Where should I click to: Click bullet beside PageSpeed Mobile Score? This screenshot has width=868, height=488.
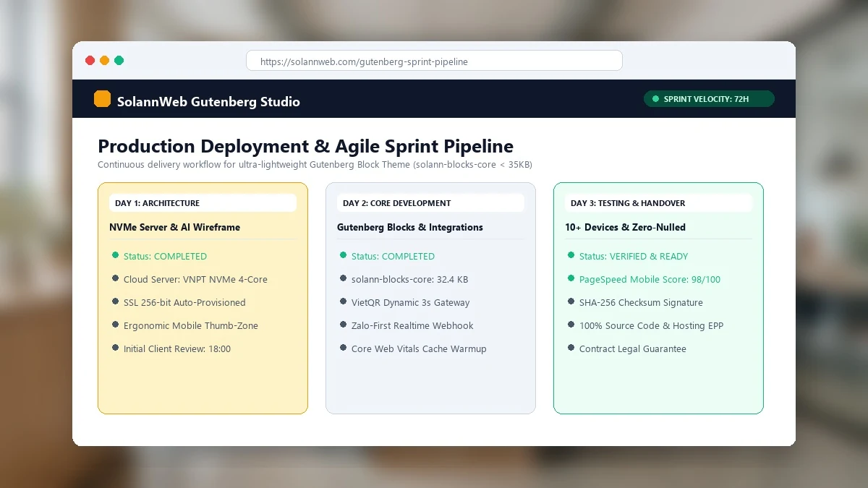pyautogui.click(x=571, y=278)
